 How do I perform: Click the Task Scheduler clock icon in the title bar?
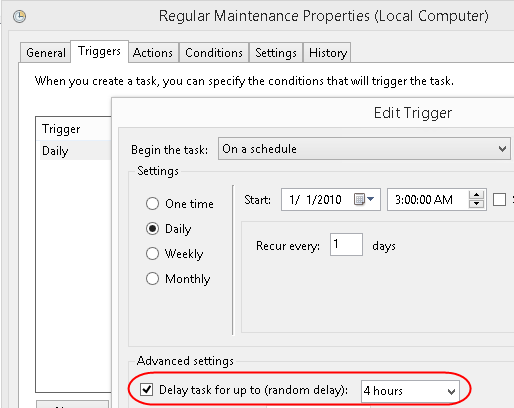(20, 16)
